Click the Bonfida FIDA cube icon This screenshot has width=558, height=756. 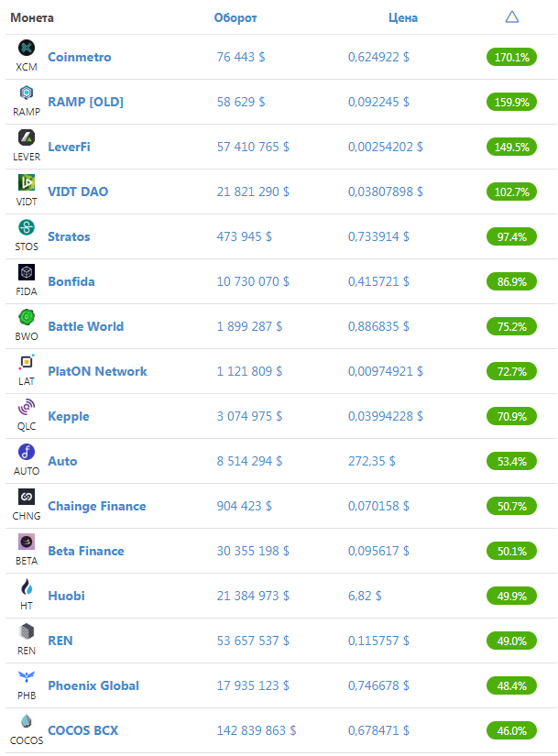[x=26, y=272]
